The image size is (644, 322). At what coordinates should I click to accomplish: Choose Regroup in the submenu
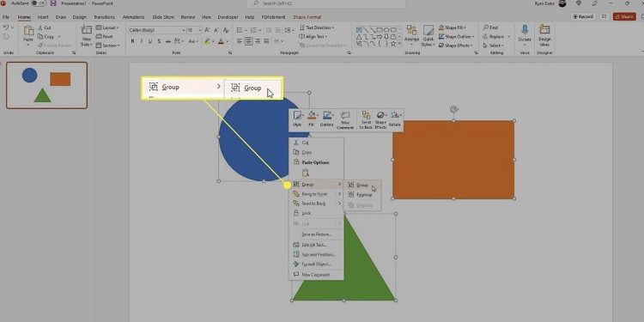tap(361, 195)
